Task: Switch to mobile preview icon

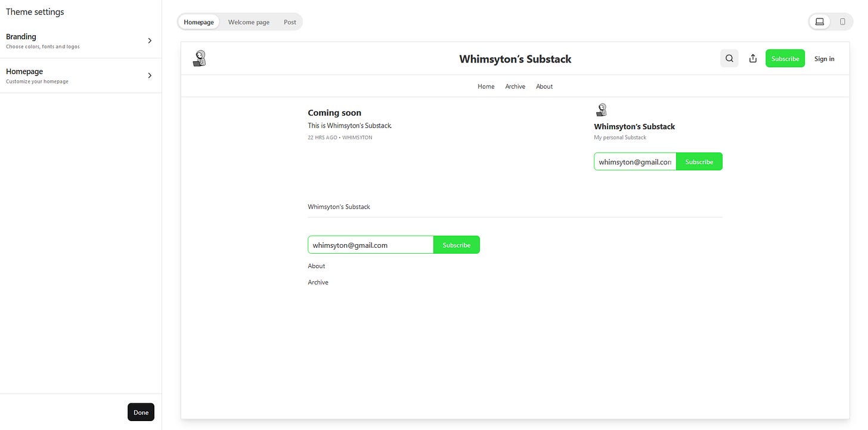Action: 842,22
